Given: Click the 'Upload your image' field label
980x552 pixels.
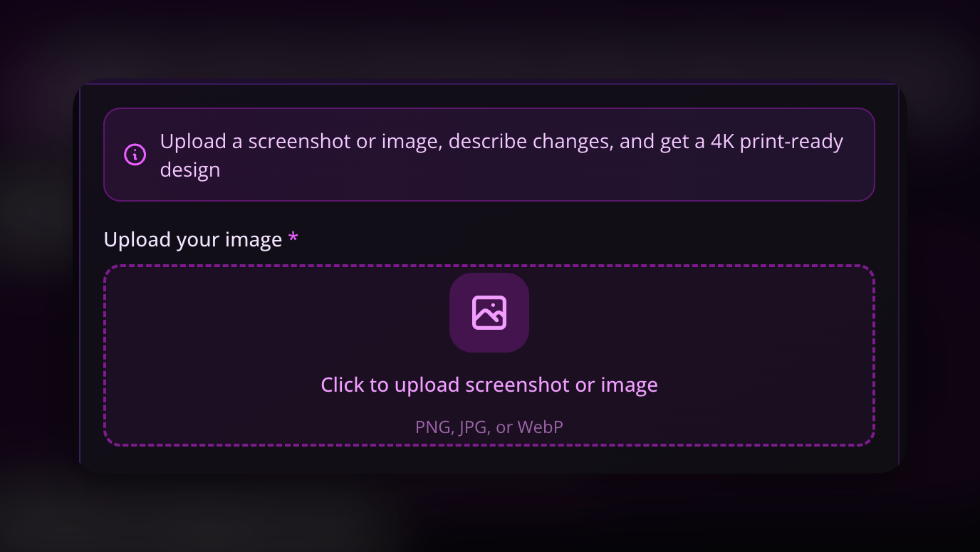Looking at the screenshot, I should pos(193,239).
